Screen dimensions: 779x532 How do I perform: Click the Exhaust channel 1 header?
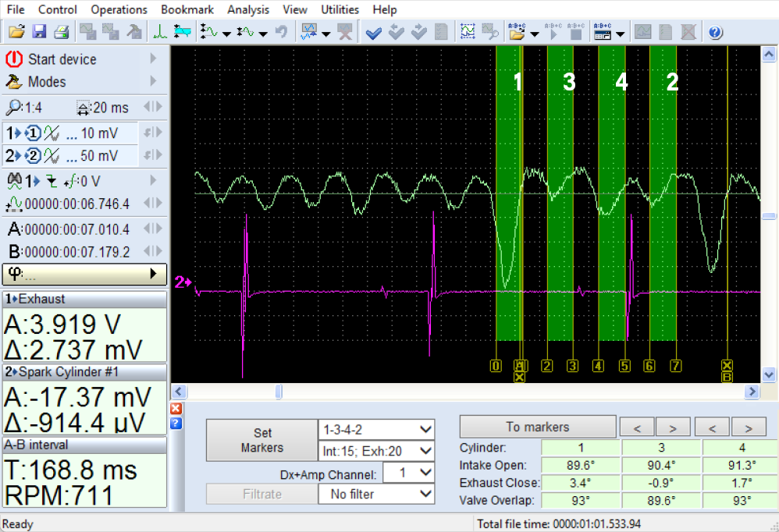pos(84,300)
